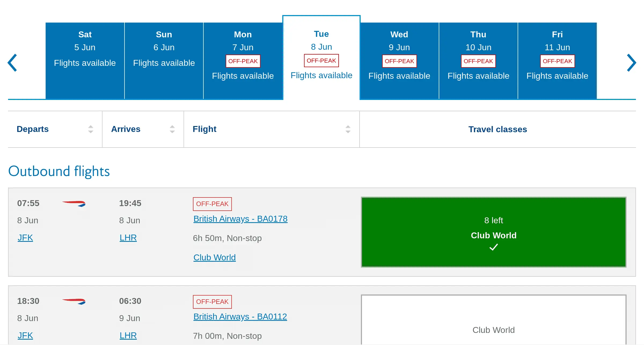Click the 07:55 departure time
The image size is (644, 345).
click(28, 203)
